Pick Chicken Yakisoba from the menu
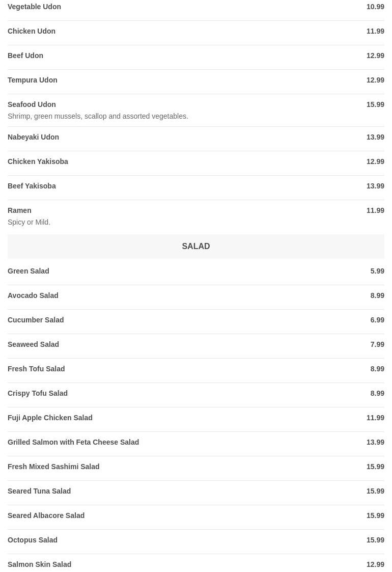 point(38,161)
